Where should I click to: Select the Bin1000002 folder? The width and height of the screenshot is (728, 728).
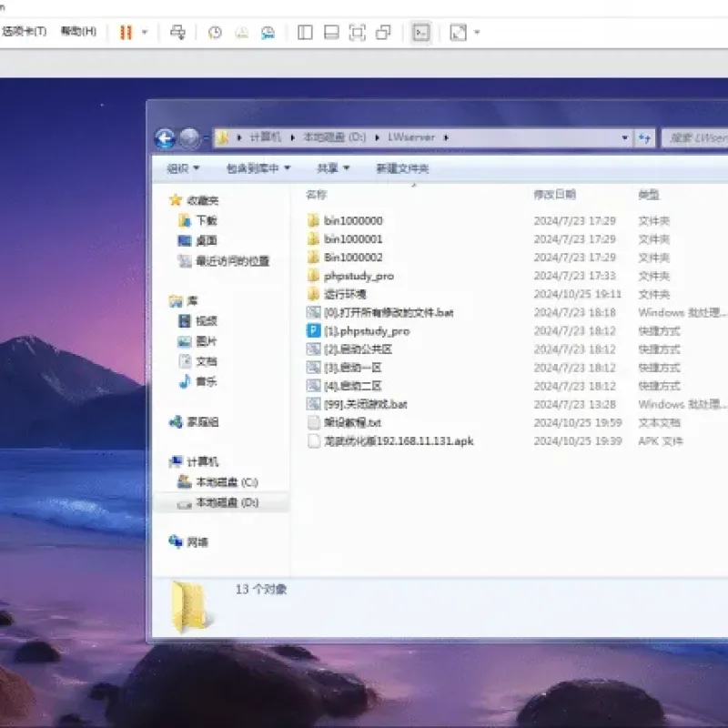[x=353, y=258]
